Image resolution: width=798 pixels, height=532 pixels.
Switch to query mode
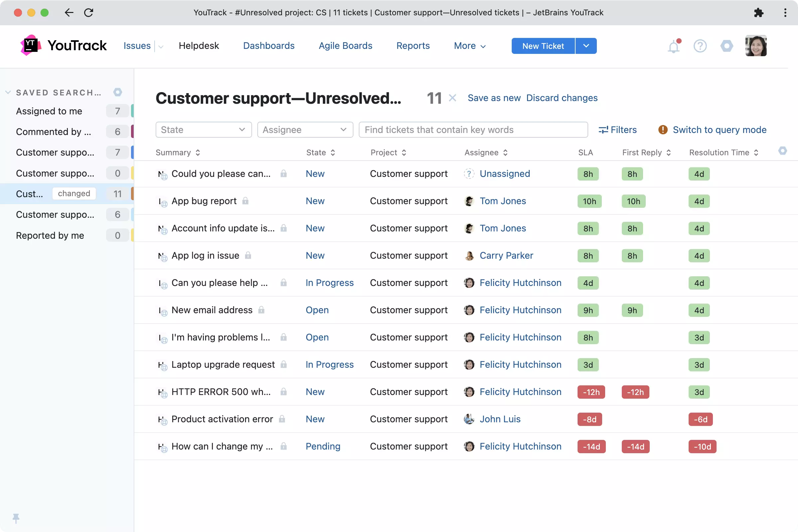[x=720, y=130]
